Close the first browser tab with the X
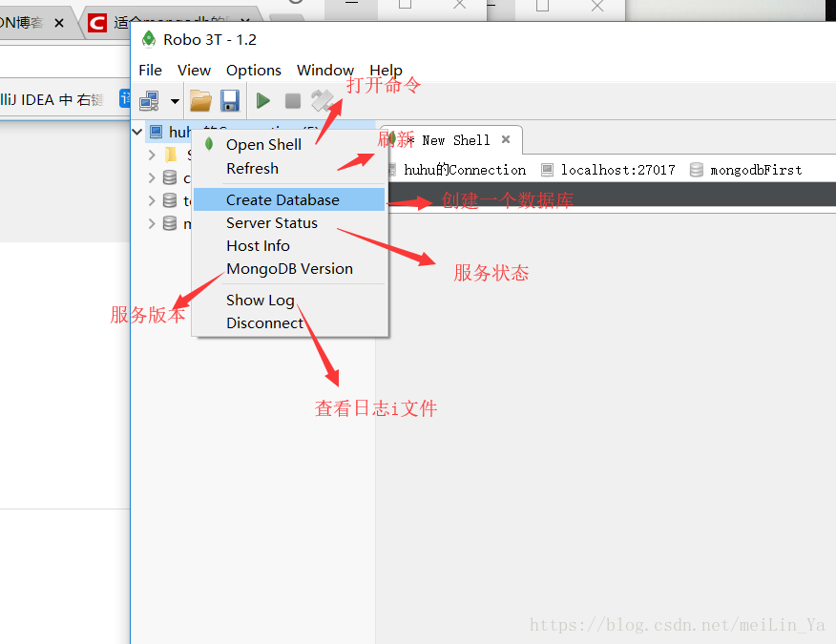Image resolution: width=836 pixels, height=644 pixels. point(59,23)
